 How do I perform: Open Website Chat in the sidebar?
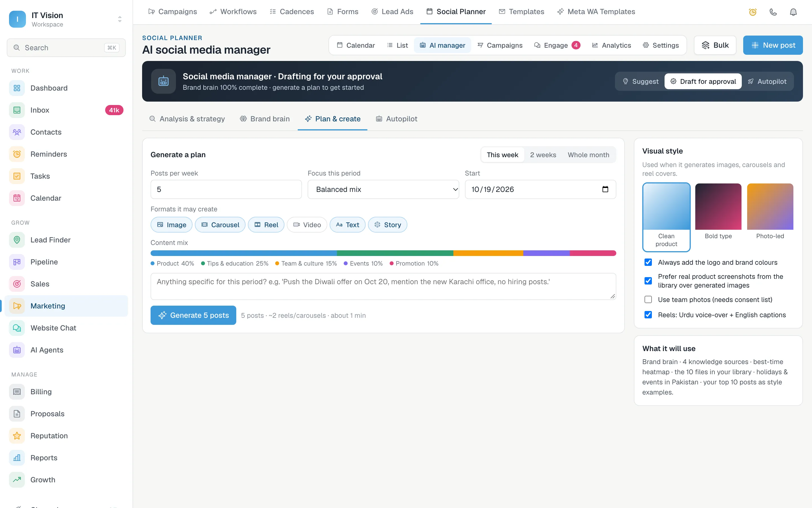click(x=66, y=328)
